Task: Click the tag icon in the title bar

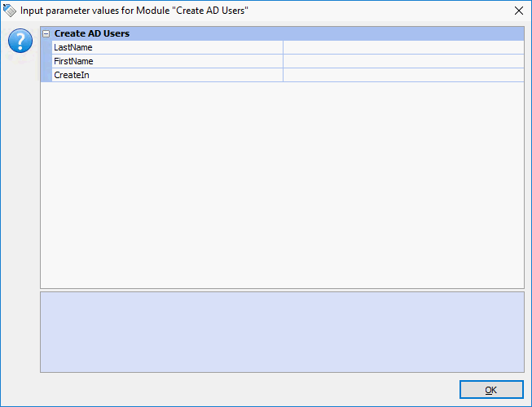Action: point(10,10)
